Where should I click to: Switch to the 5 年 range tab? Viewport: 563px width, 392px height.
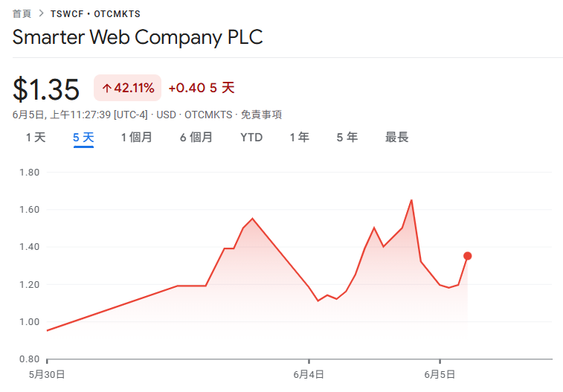pyautogui.click(x=347, y=138)
